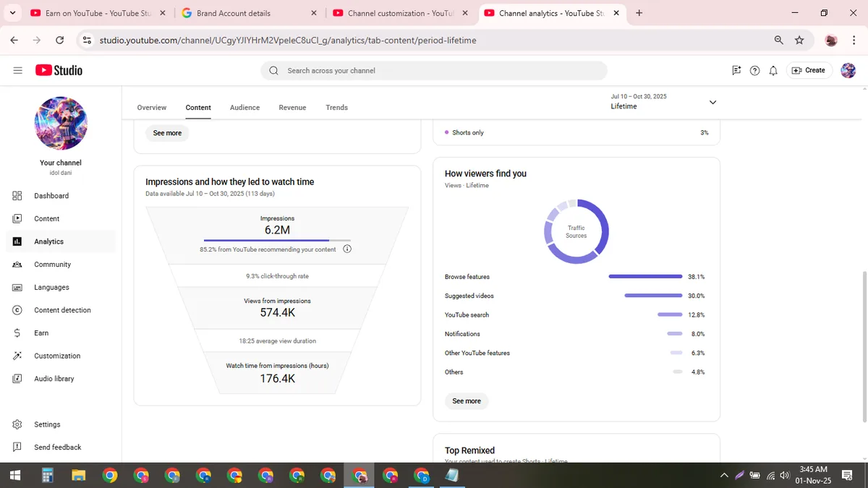Open the notifications bell
This screenshot has height=488, width=868.
[x=773, y=70]
